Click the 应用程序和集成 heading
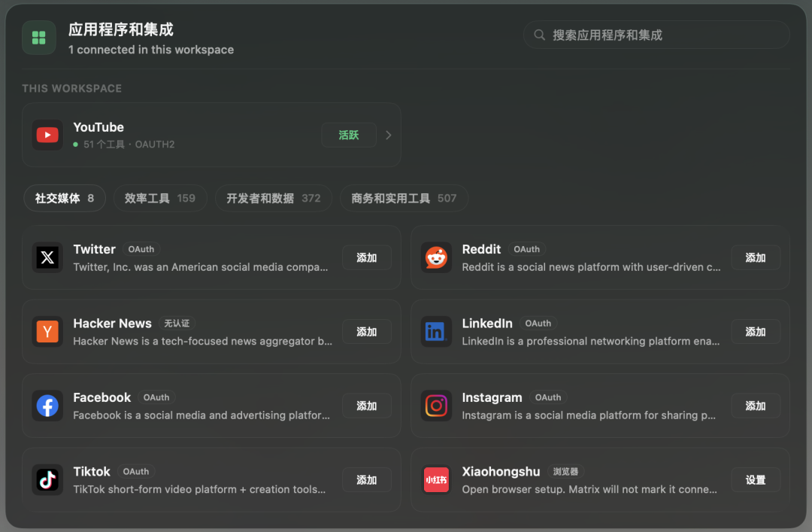The width and height of the screenshot is (812, 532). (x=121, y=29)
